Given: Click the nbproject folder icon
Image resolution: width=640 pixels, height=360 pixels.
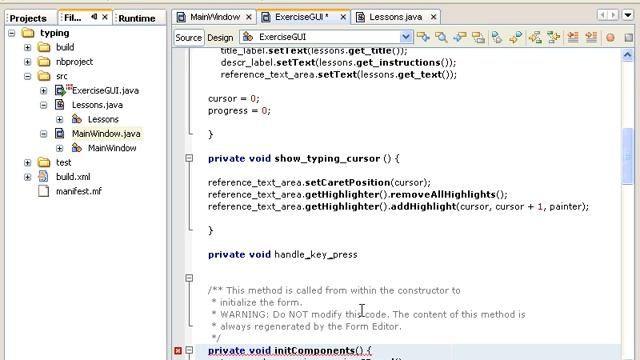Looking at the screenshot, I should pos(44,62).
